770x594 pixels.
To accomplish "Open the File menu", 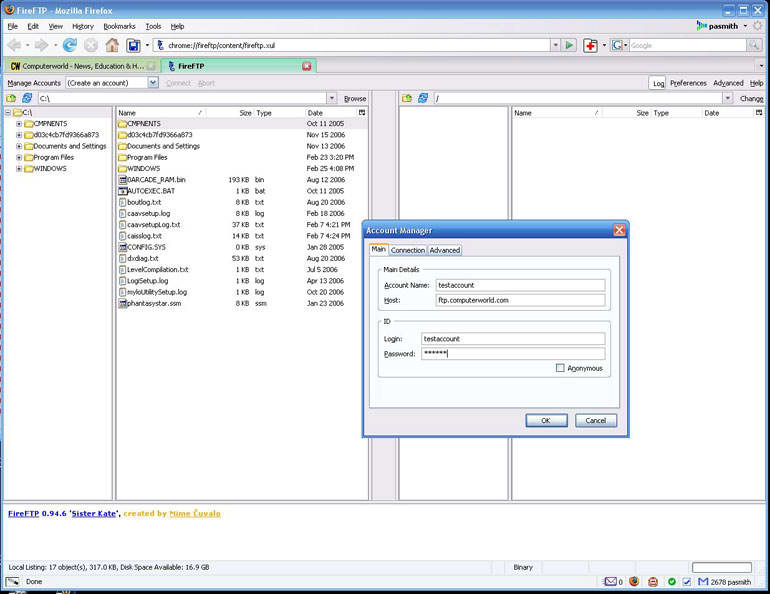I will click(x=13, y=26).
